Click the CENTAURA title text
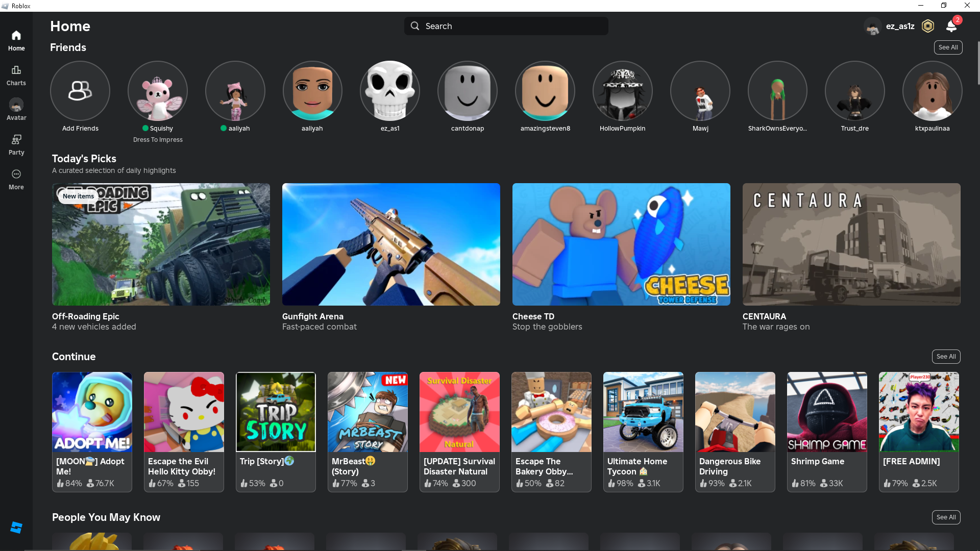Viewport: 980px width, 551px height. tap(764, 316)
